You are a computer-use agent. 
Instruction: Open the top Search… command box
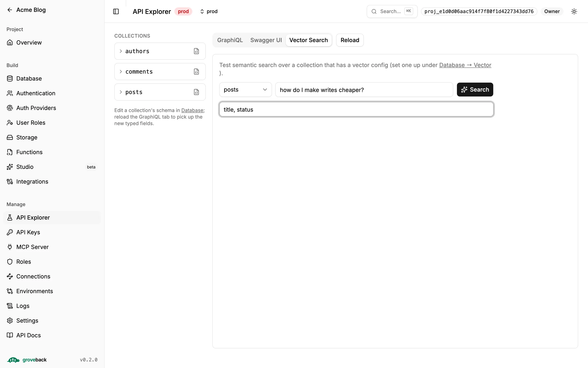392,11
